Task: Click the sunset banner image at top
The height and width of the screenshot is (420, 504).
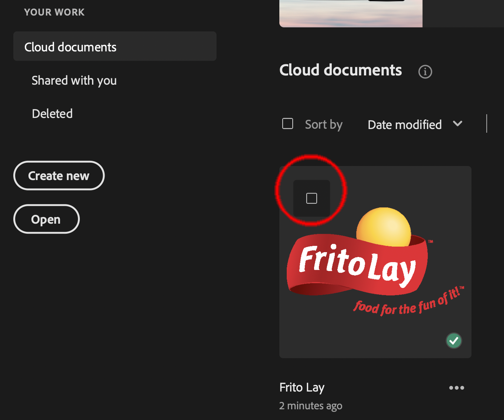Action: [351, 14]
